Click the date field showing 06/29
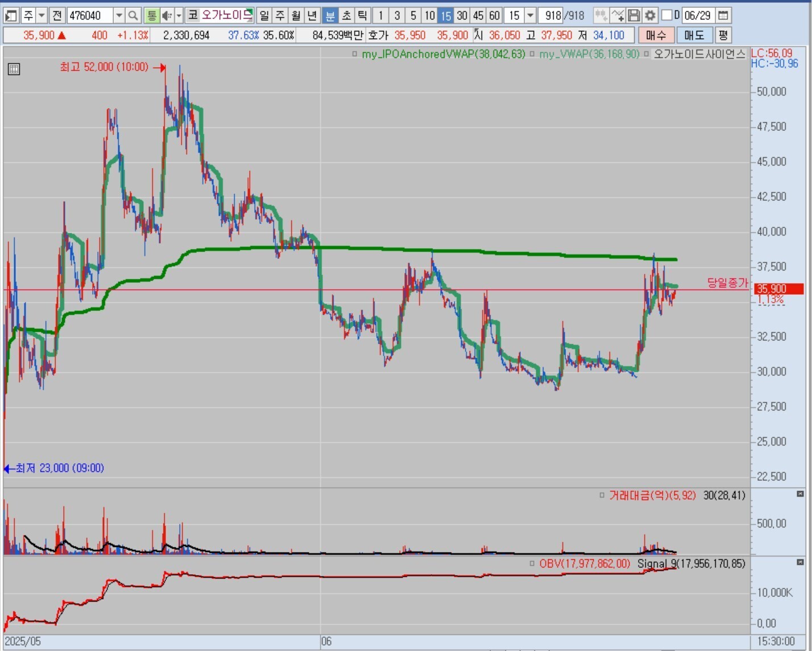 pyautogui.click(x=698, y=15)
